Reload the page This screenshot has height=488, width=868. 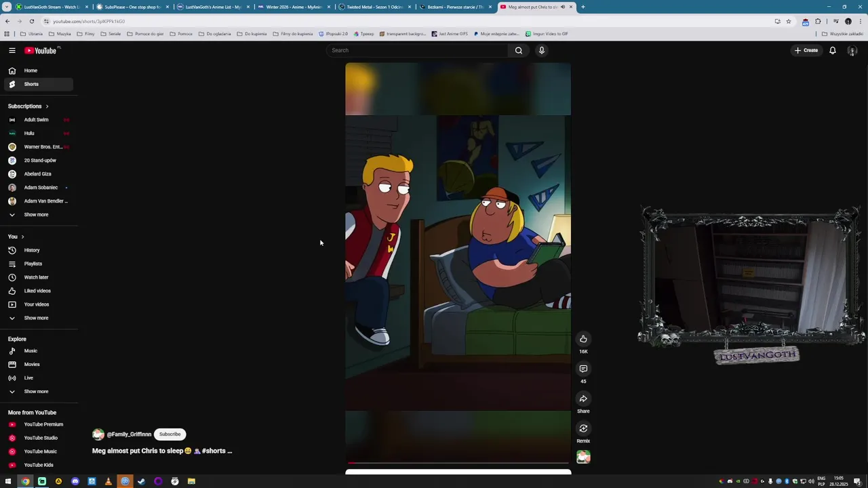(31, 21)
